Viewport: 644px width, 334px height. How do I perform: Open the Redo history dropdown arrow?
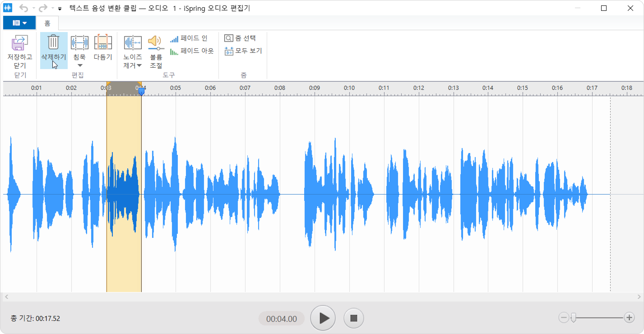pos(53,8)
